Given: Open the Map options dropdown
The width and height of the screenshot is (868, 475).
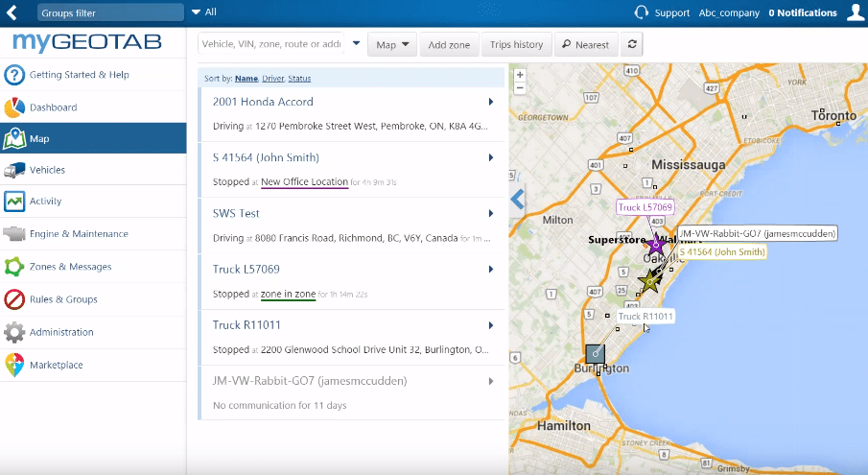Looking at the screenshot, I should 392,44.
